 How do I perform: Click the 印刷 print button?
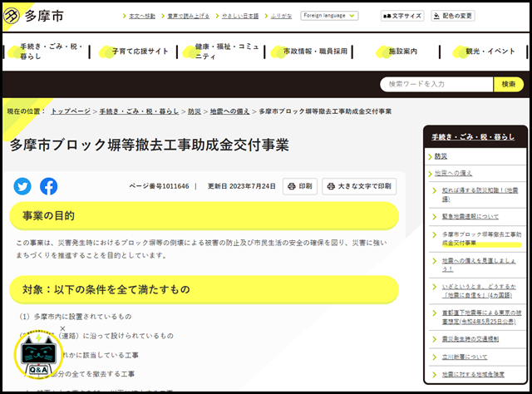tap(300, 186)
